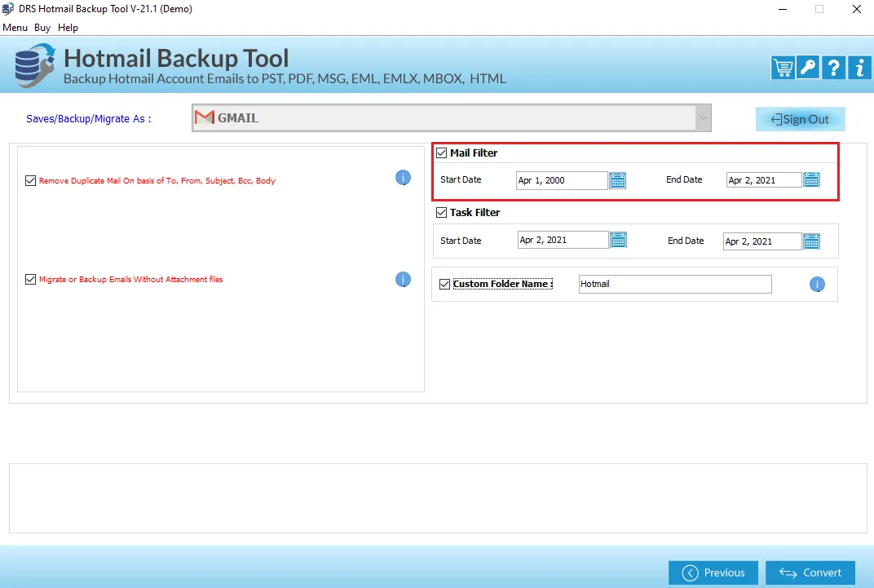Uncheck the Mail Filter checkbox
The height and width of the screenshot is (588, 874).
click(441, 153)
